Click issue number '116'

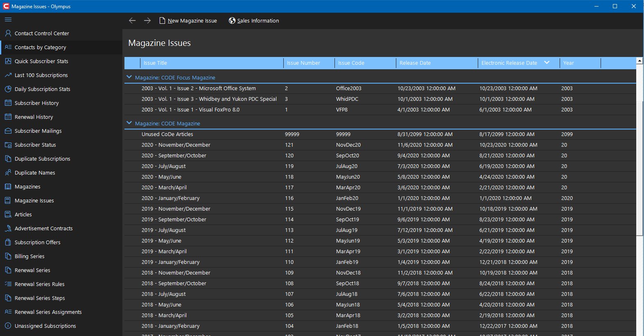tap(289, 198)
